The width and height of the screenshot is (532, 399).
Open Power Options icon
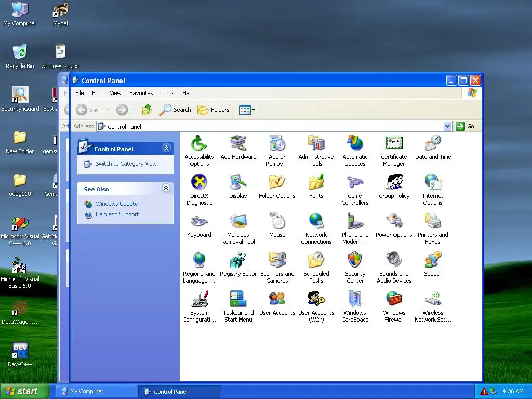point(394,221)
